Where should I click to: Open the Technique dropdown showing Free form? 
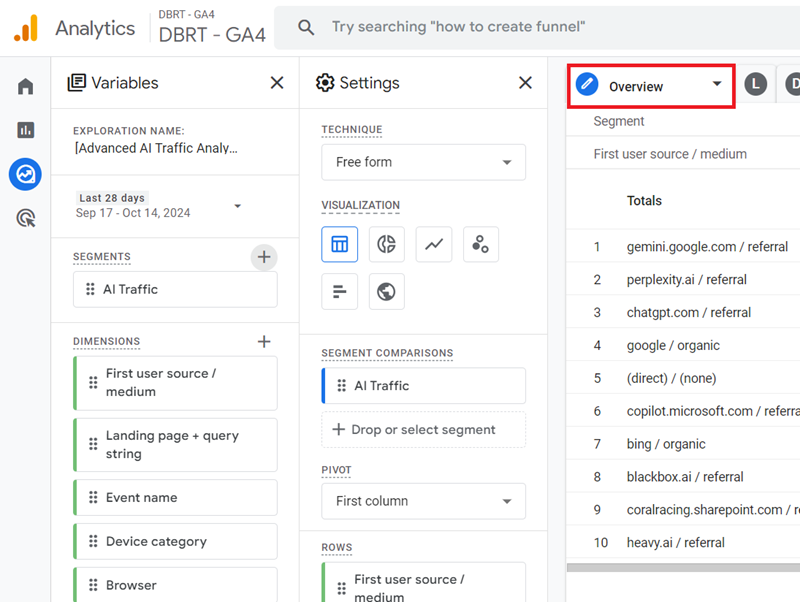[x=423, y=162]
